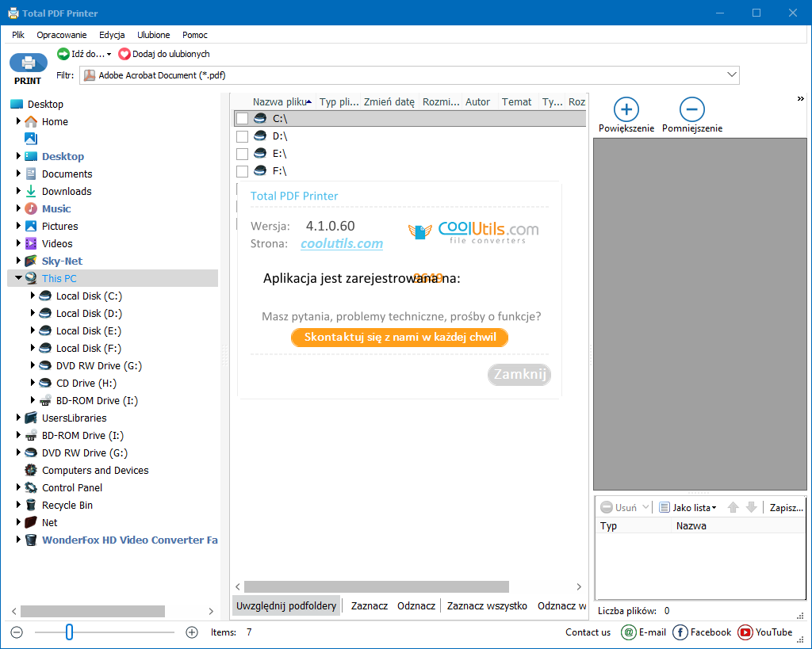Expand DVD RW Drive (G:) under This PC
Screen dimensions: 812x649
tap(32, 365)
